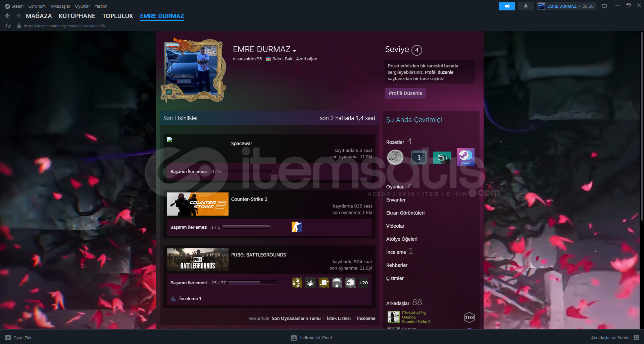Open the Arkadaşlar menu
The image size is (644, 344).
coord(60,6)
